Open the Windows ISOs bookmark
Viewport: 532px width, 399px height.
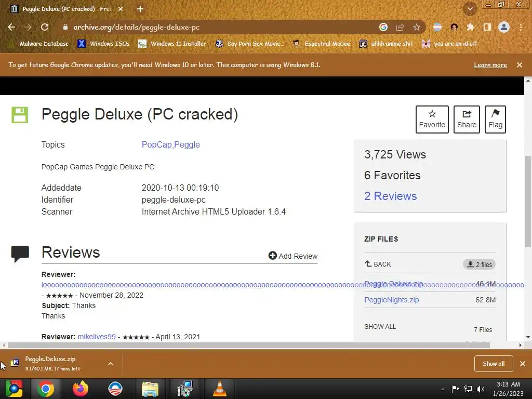point(104,44)
